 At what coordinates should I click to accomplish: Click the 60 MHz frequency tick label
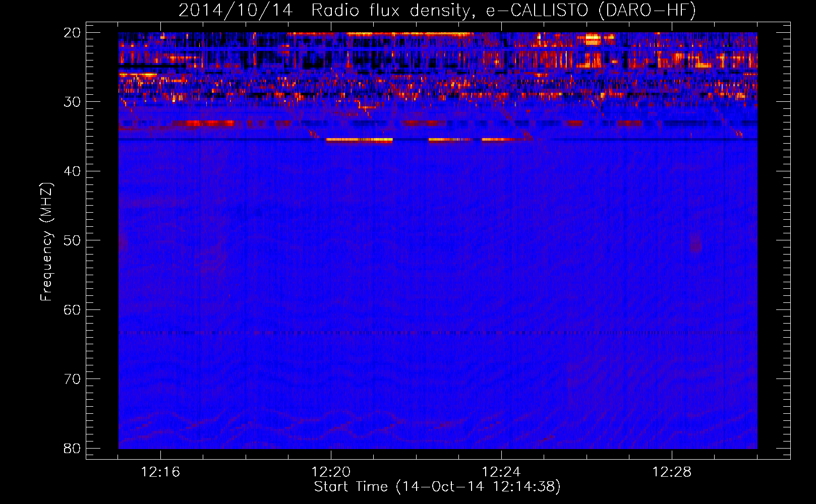(x=72, y=310)
